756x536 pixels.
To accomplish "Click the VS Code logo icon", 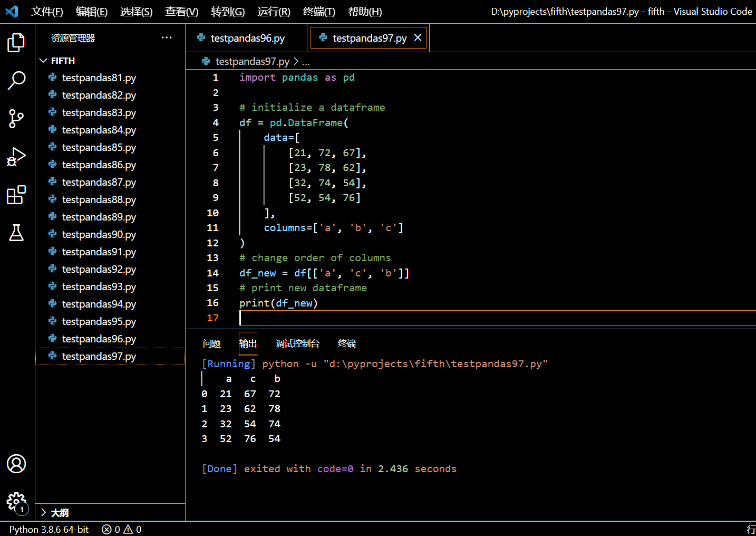I will click(12, 11).
